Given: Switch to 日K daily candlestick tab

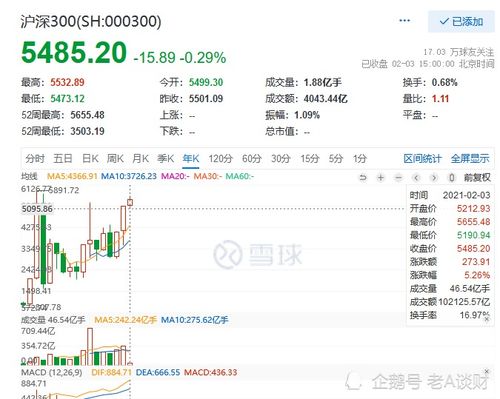Looking at the screenshot, I should (x=90, y=159).
